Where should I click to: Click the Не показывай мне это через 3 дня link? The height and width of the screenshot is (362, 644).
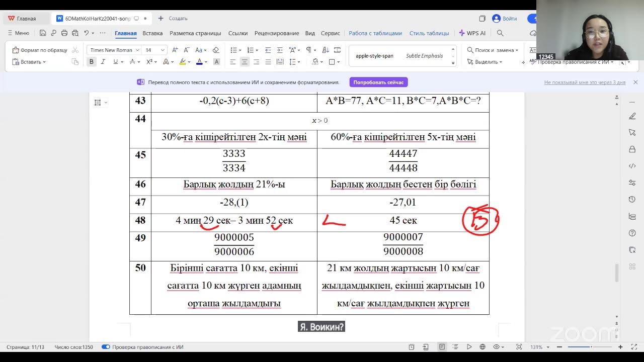(x=585, y=82)
